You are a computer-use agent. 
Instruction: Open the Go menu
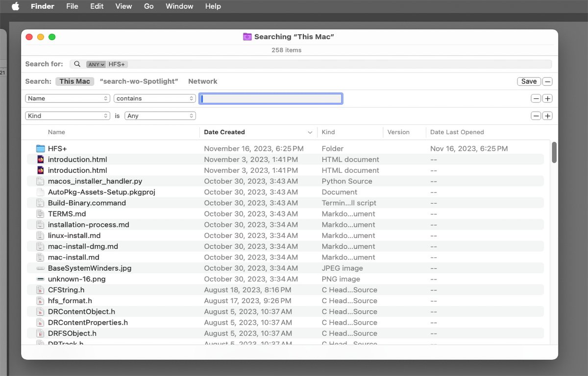(x=148, y=6)
